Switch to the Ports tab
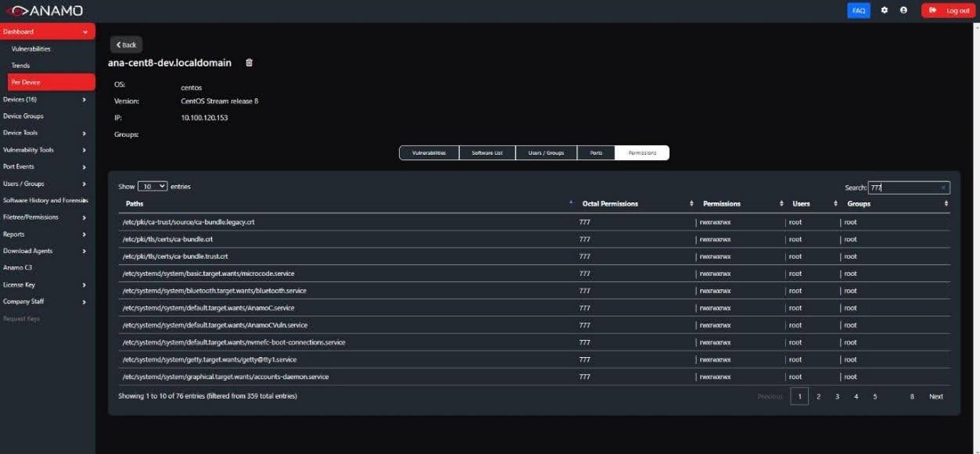980x454 pixels. point(596,153)
